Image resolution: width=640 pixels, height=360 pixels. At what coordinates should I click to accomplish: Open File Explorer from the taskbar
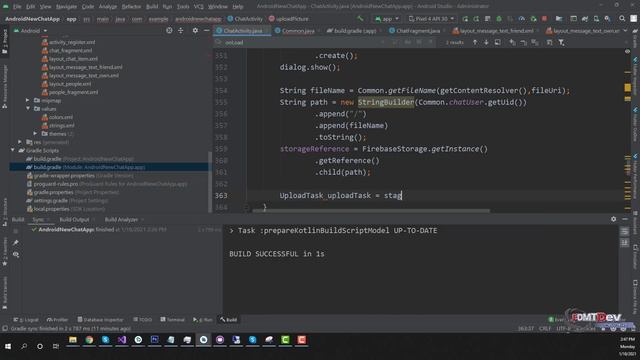pyautogui.click(x=73, y=340)
